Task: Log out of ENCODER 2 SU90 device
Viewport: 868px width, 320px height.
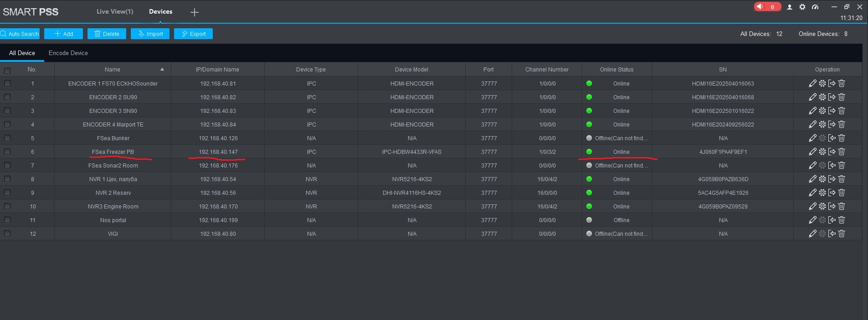Action: click(832, 97)
